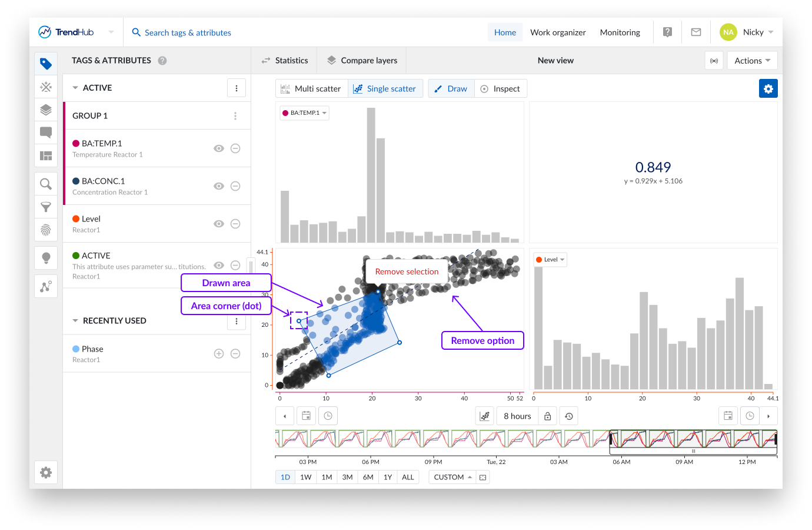Open the BA:TEMP.1 histogram tag dropdown
This screenshot has height=530, width=812.
(x=305, y=113)
